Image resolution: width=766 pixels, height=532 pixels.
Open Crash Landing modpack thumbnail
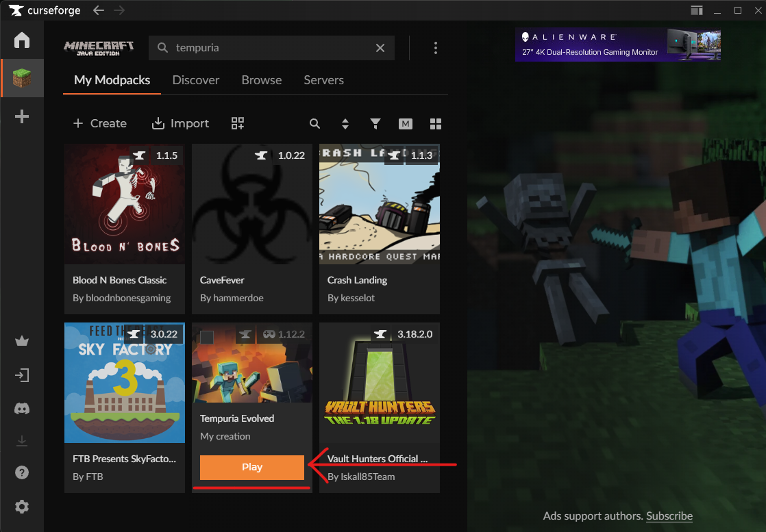(x=380, y=204)
